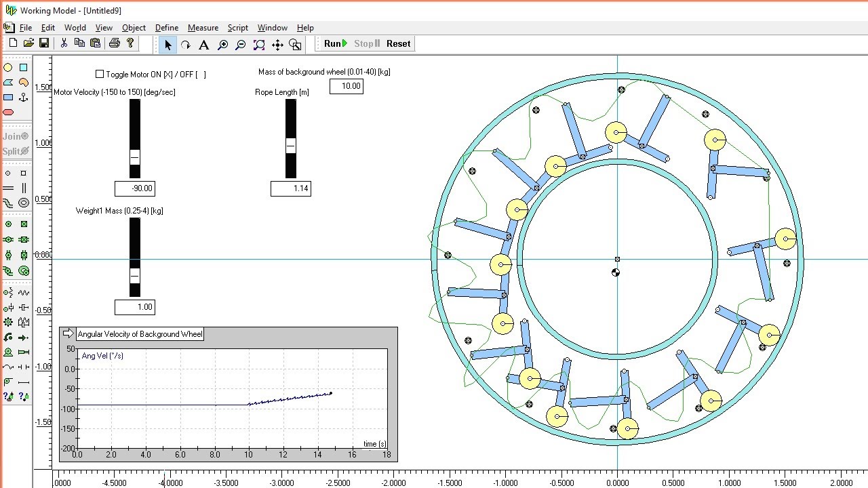Image resolution: width=868 pixels, height=488 pixels.
Task: Select the red Rounded slot body tool
Action: pos(8,112)
